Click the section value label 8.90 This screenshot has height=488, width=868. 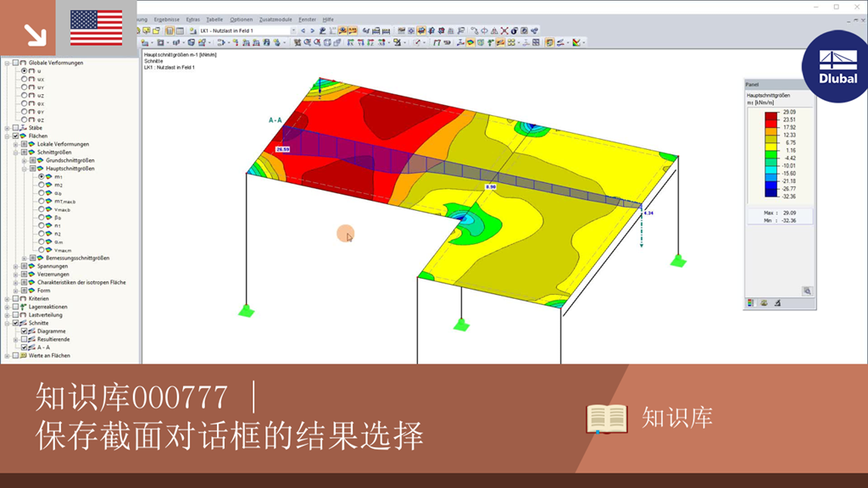pyautogui.click(x=491, y=187)
